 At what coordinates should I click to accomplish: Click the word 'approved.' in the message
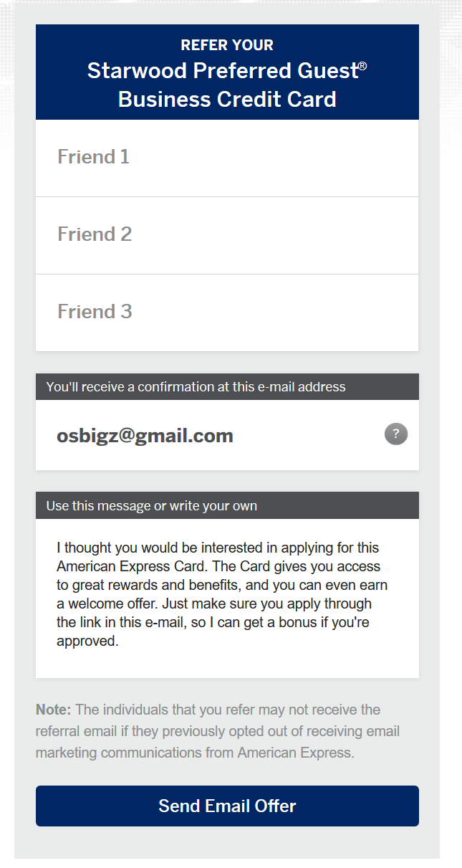coord(87,641)
